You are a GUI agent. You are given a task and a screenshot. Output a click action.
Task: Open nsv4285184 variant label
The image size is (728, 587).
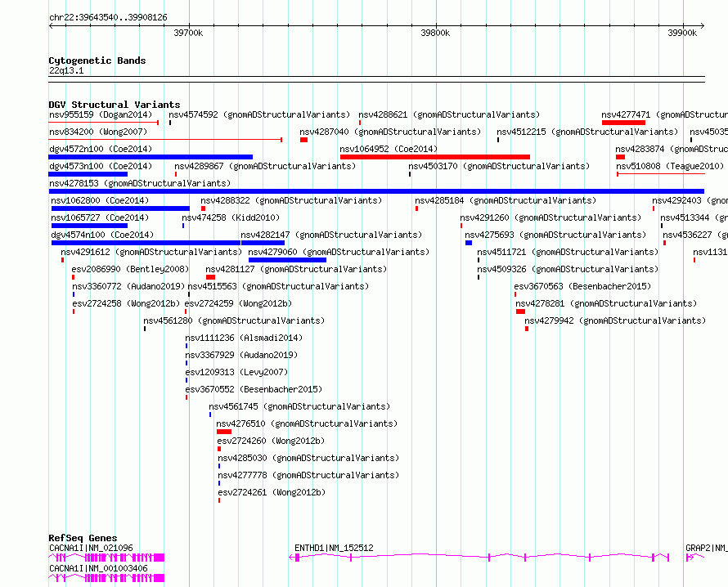(x=506, y=200)
